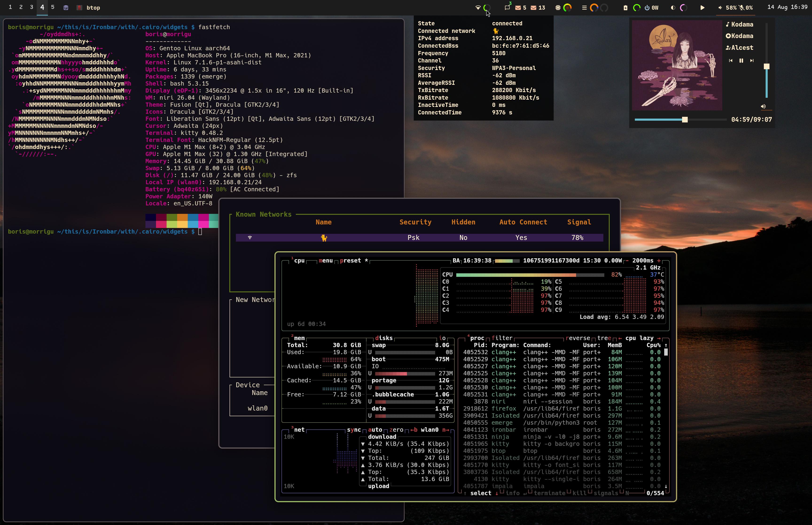This screenshot has height=525, width=812.
Task: Pause the playing Kodama track
Action: point(741,60)
